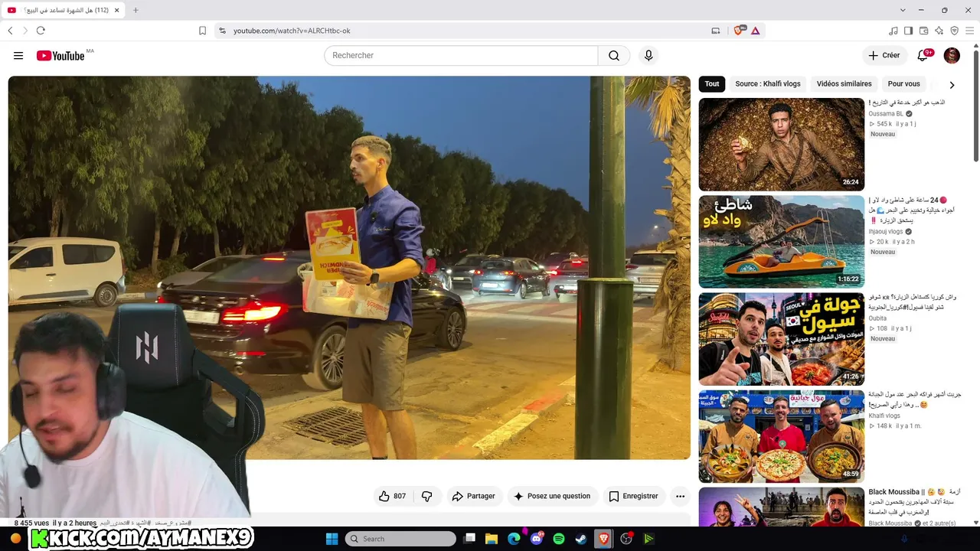980x551 pixels.
Task: View site information icon beside the URL
Action: click(222, 31)
